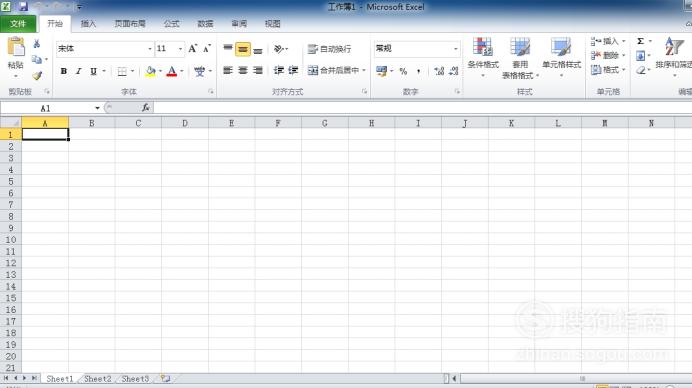This screenshot has height=388, width=692.
Task: Open the red font color picker arrow
Action: tap(182, 71)
